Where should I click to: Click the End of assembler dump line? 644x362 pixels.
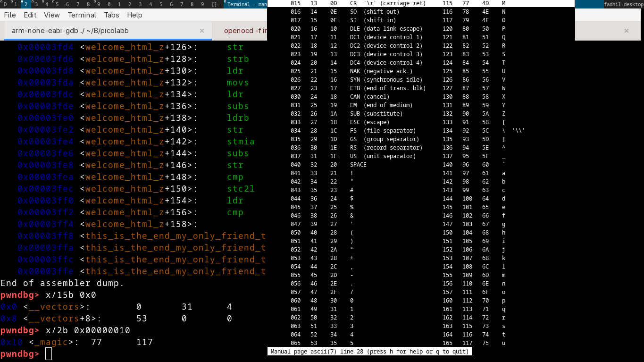click(x=62, y=283)
